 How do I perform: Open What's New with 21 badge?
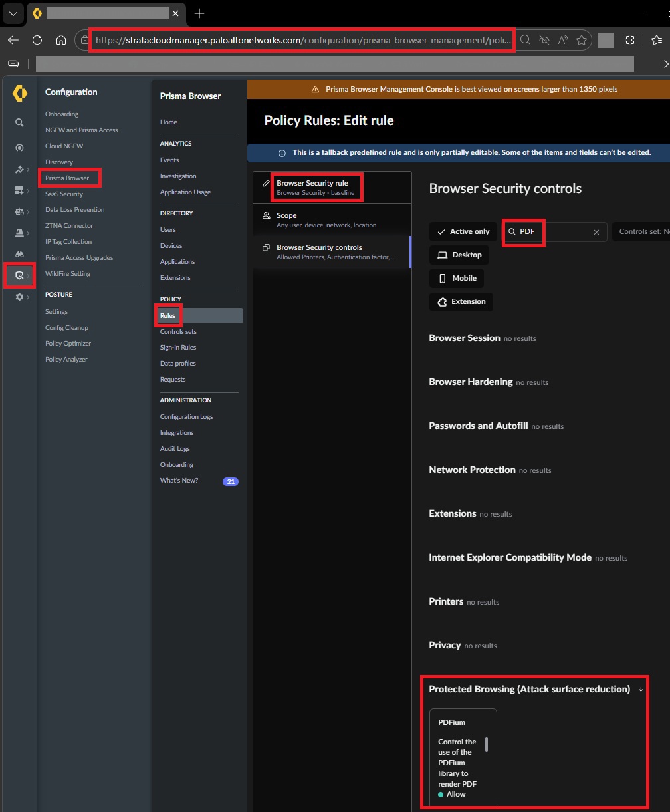pos(199,480)
